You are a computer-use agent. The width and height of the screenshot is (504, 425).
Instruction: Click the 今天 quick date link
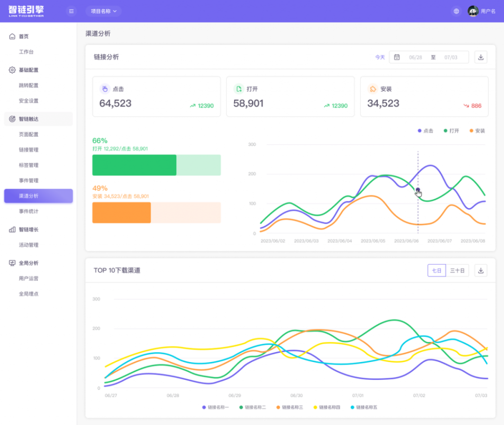(380, 57)
